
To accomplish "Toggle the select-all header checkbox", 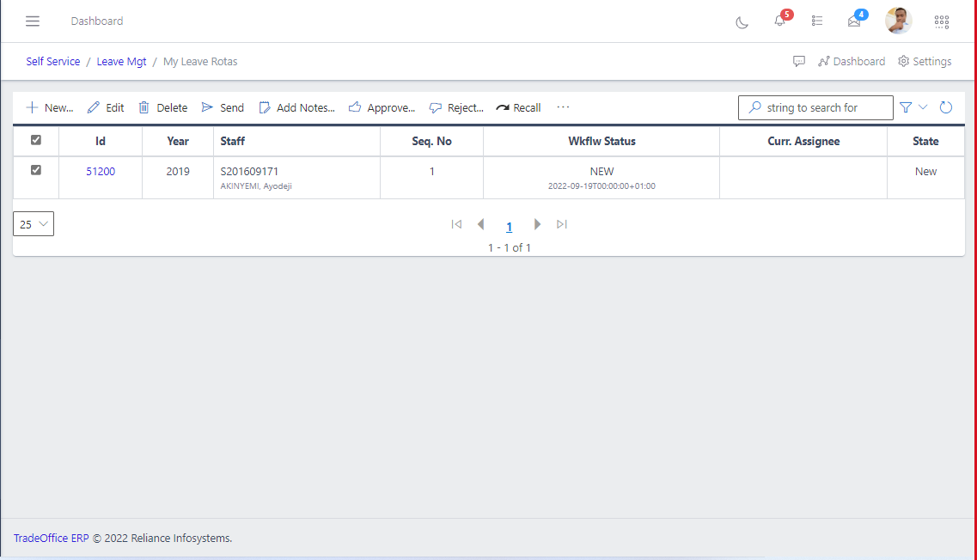I will pyautogui.click(x=36, y=140).
